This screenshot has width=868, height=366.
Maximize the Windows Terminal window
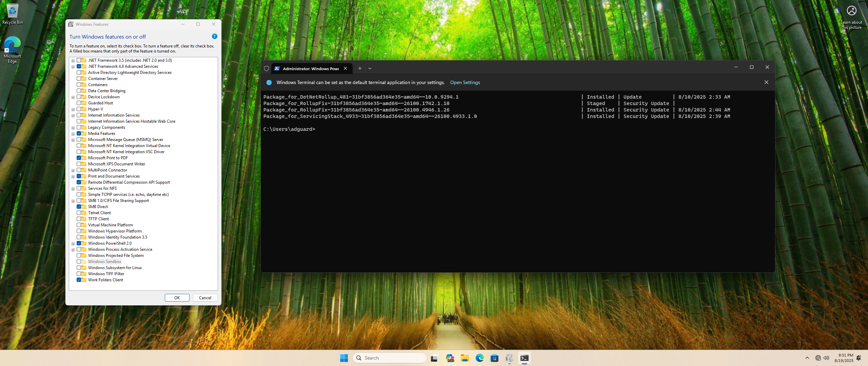pos(751,67)
